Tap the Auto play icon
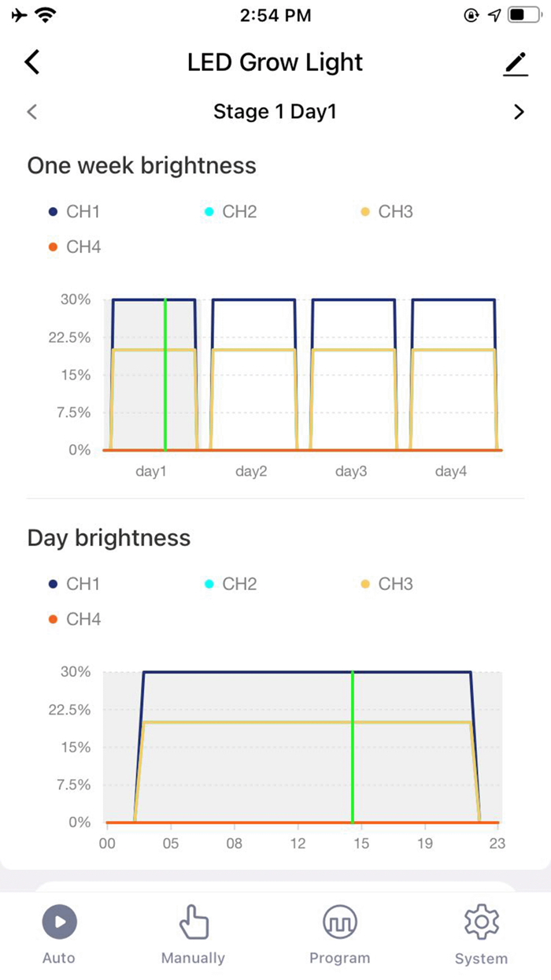Image resolution: width=551 pixels, height=980 pixels. click(59, 921)
